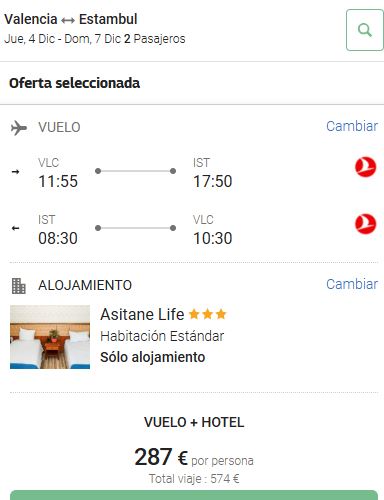The height and width of the screenshot is (500, 384).
Task: Click the return departure time 08:30
Action: [58, 238]
